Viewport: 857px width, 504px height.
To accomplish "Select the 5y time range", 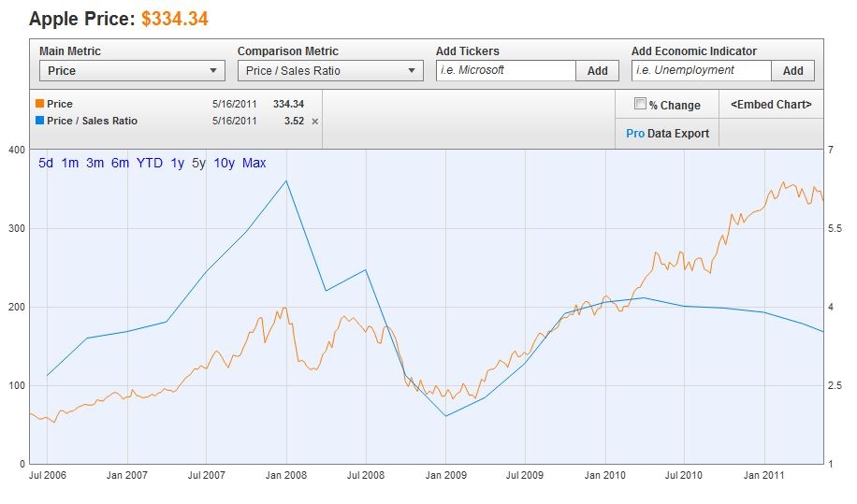I will pos(199,163).
